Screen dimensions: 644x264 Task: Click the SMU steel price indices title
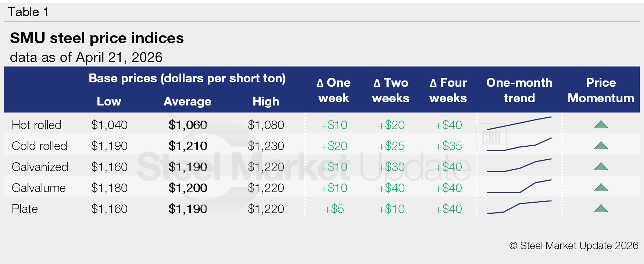(97, 38)
